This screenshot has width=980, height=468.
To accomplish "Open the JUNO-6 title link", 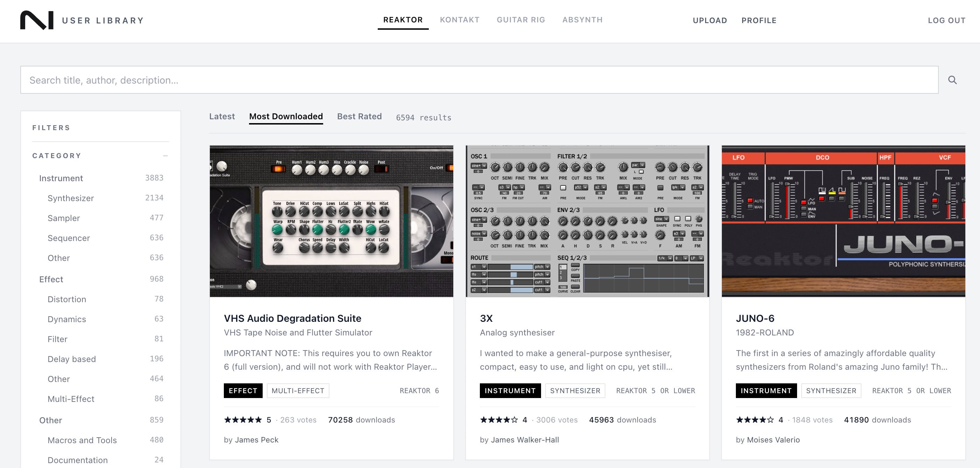I will 755,318.
